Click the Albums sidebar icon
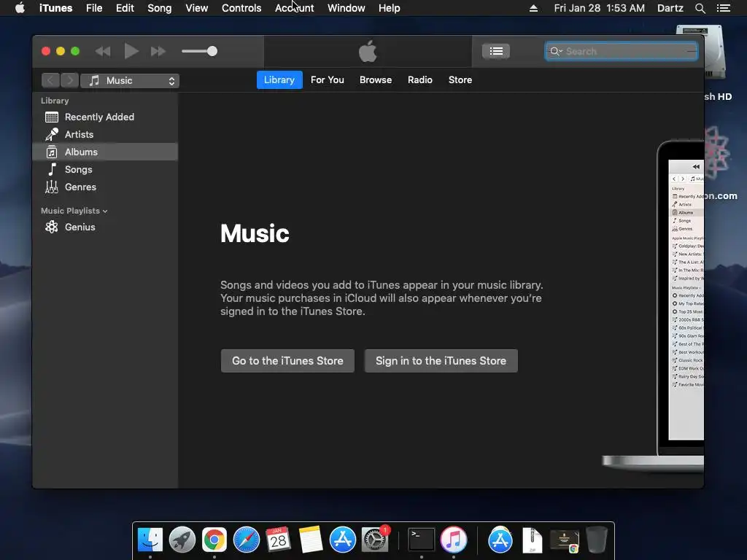This screenshot has height=560, width=747. coord(52,152)
